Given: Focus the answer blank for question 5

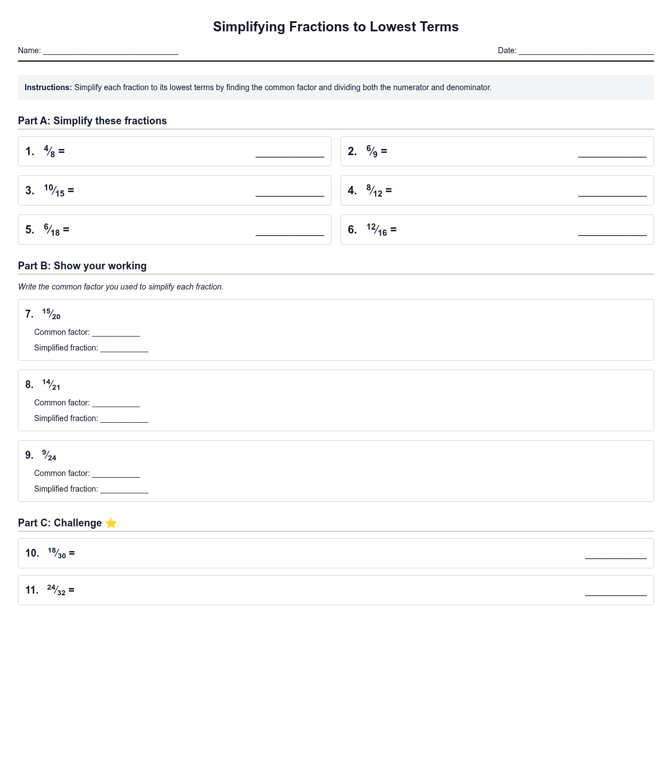Looking at the screenshot, I should [290, 231].
